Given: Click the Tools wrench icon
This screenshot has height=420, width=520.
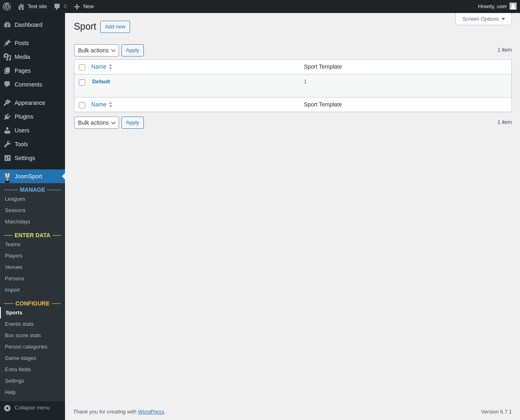Looking at the screenshot, I should click(x=7, y=144).
